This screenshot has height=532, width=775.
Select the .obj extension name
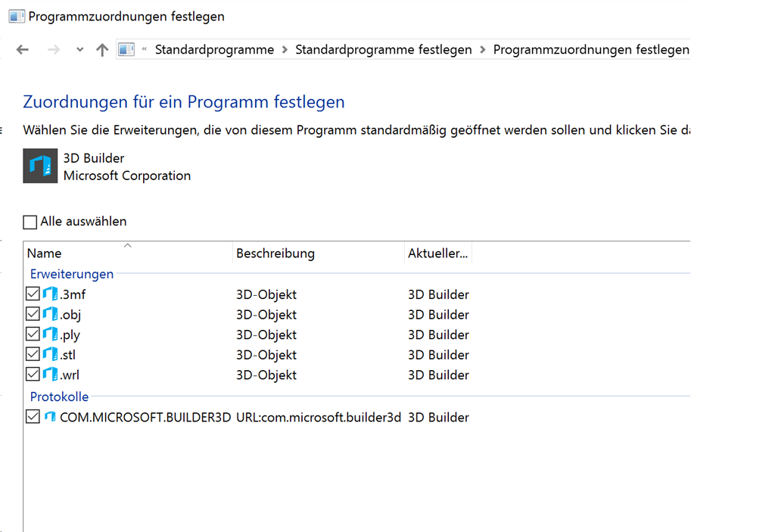click(70, 315)
